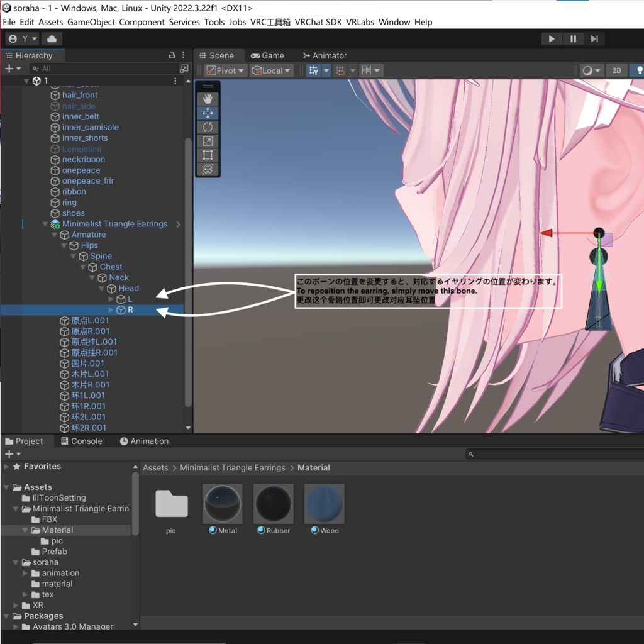The image size is (644, 644).
Task: Select the Rotate tool
Action: pyautogui.click(x=208, y=127)
